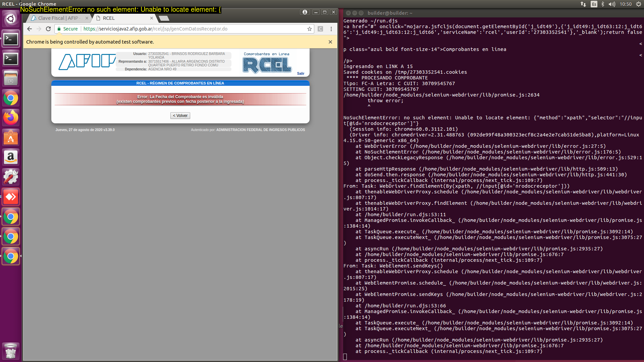Open a new Chrome tab
Screen dimensions: 644x362
(x=164, y=18)
